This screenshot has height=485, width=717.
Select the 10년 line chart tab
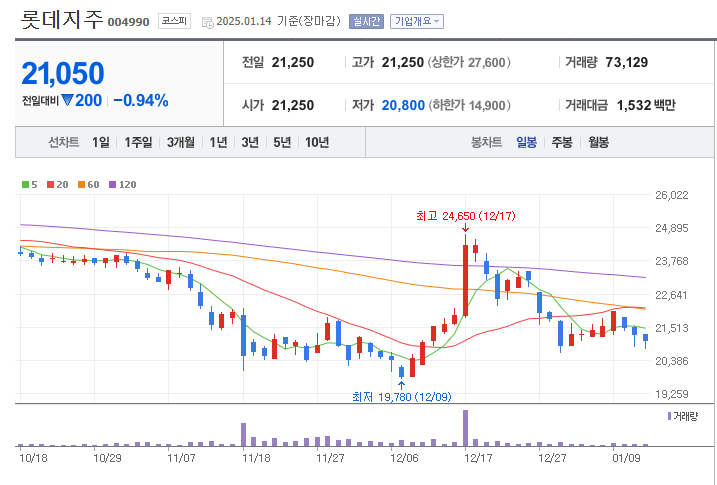click(317, 142)
